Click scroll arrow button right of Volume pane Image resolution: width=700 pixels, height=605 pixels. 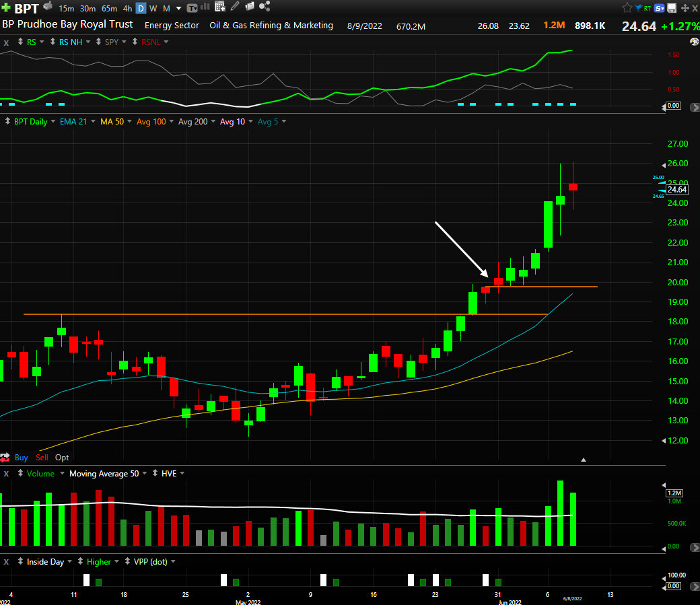694,547
